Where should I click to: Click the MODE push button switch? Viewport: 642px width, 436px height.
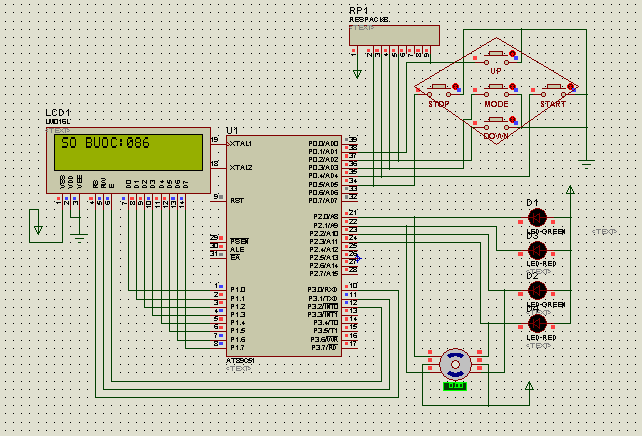tap(496, 90)
